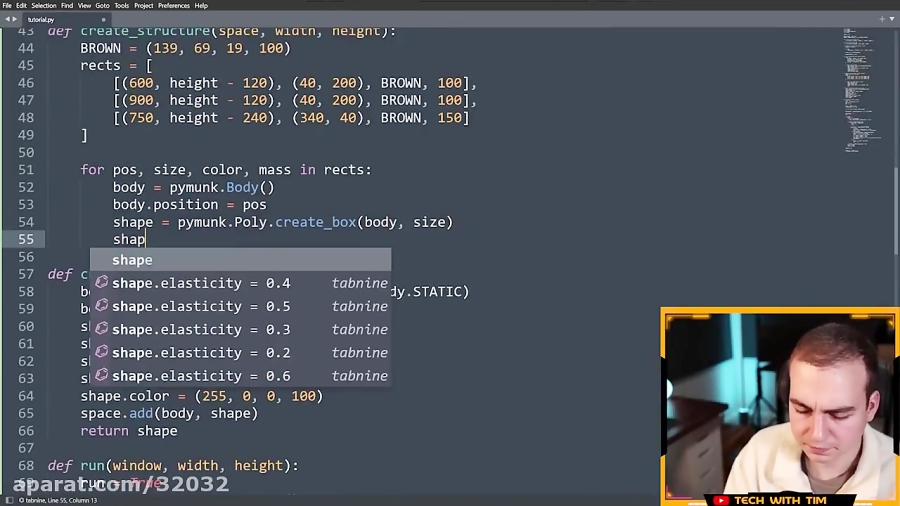Click unsaved-changes dot on tutorial.py tab
Screen dimensions: 900x506
pyautogui.click(x=104, y=19)
